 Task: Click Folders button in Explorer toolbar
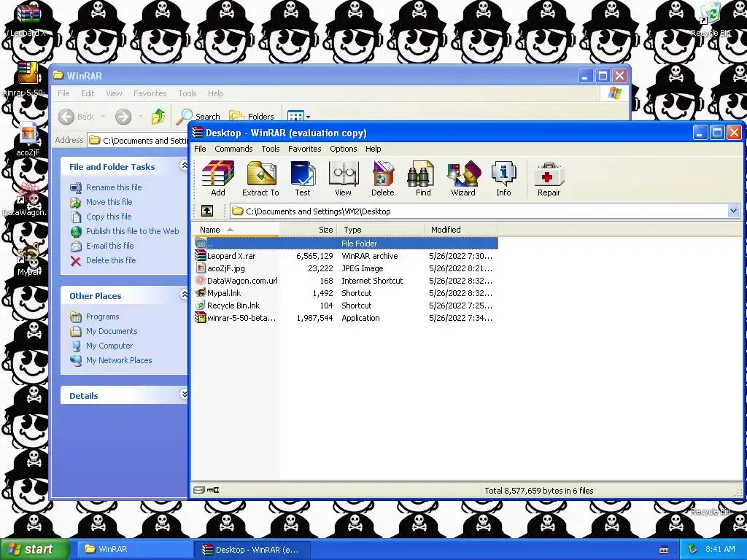click(252, 117)
